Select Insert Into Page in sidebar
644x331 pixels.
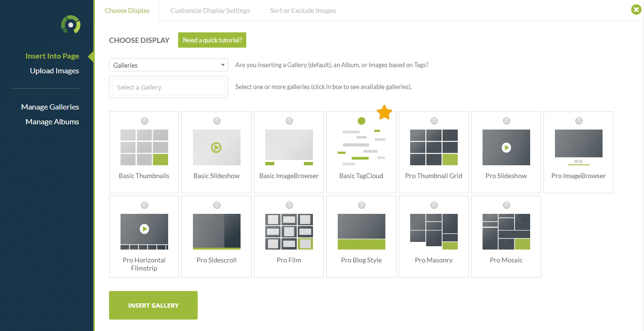[52, 56]
